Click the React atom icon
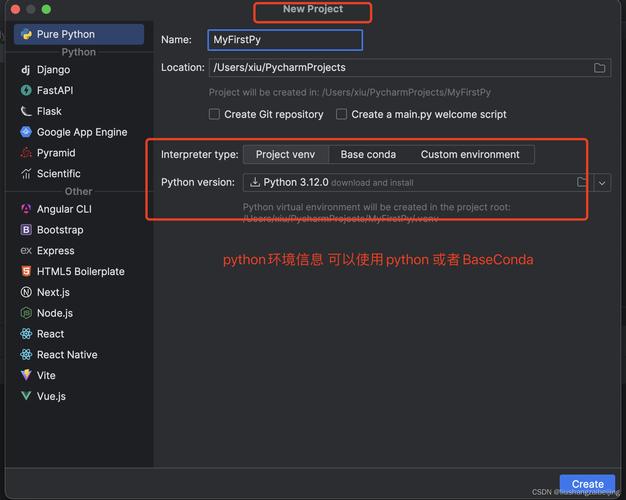626x500 pixels. coord(26,334)
